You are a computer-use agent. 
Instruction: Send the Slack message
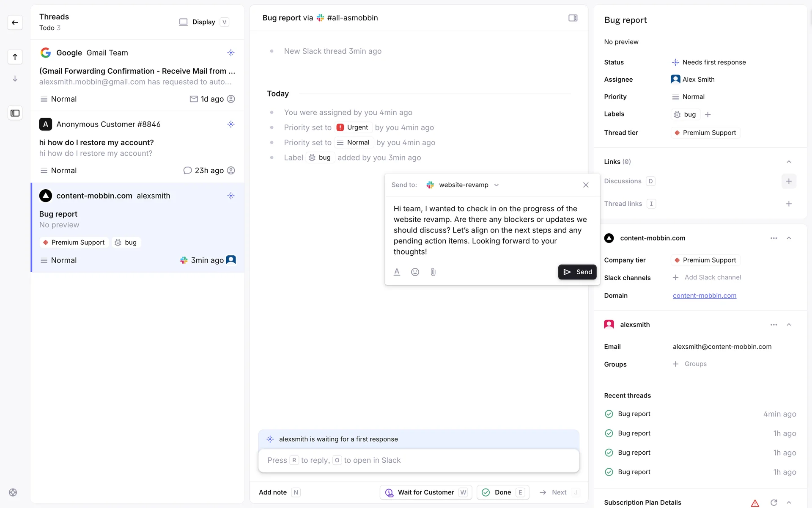tap(577, 272)
